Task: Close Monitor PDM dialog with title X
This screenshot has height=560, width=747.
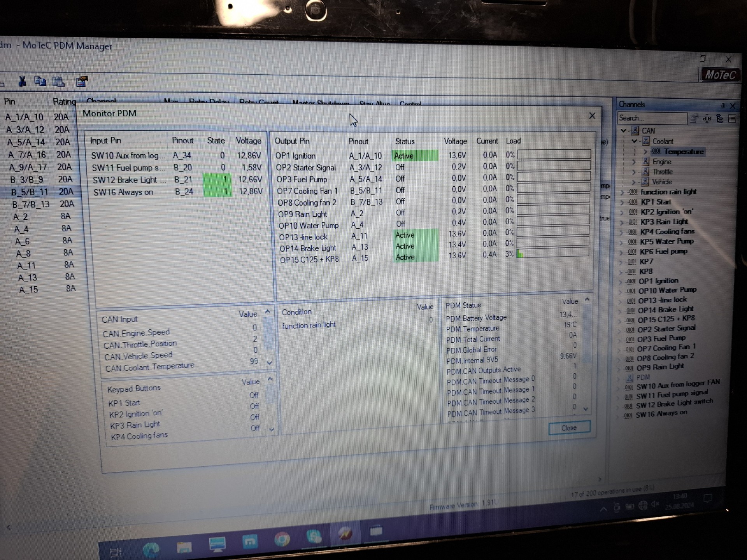Action: click(x=592, y=116)
